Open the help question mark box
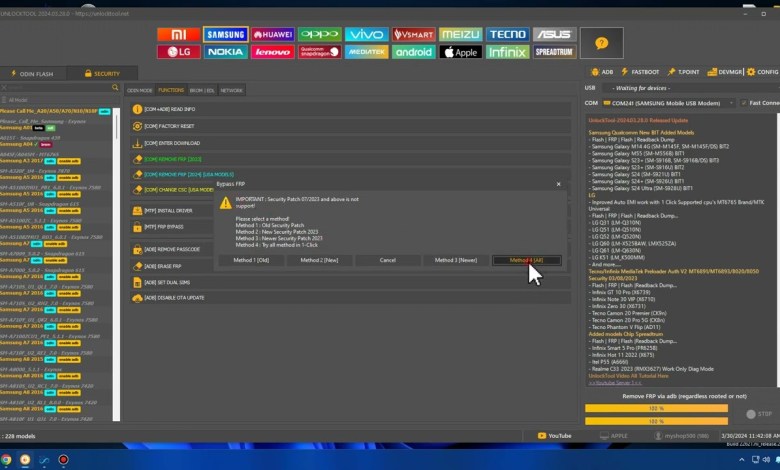Image resolution: width=780 pixels, height=470 pixels. coord(601,43)
